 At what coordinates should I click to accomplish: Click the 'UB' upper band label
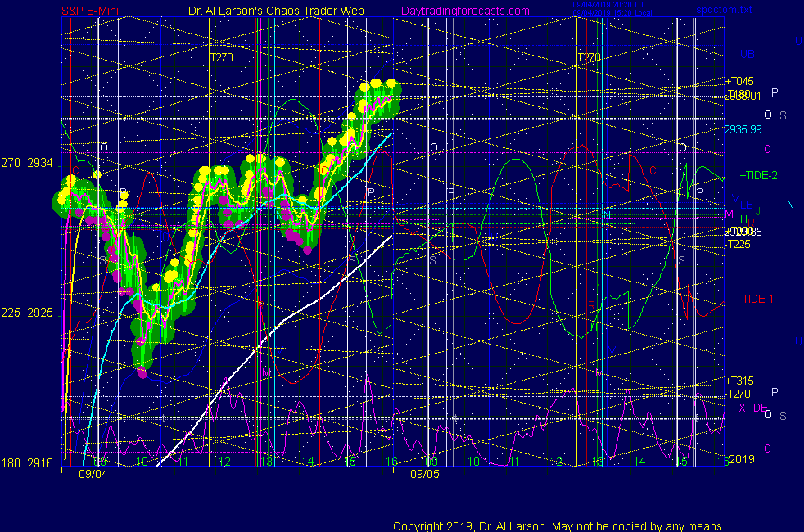coord(747,54)
